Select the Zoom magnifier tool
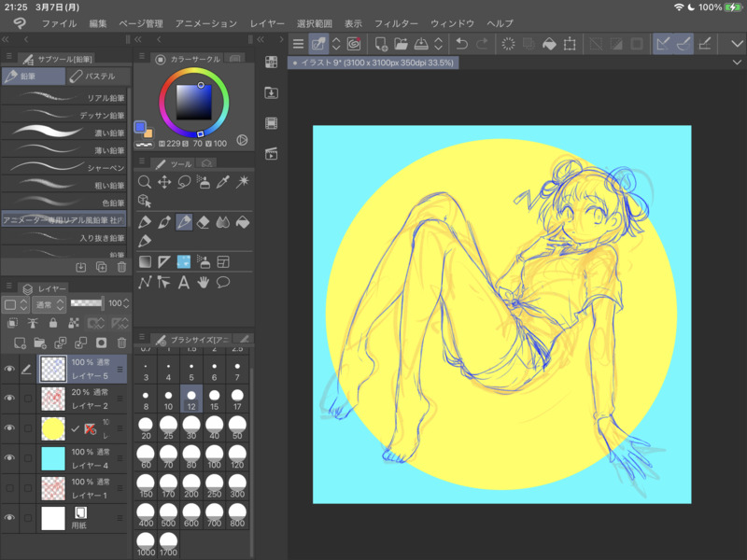The image size is (747, 560). (x=145, y=182)
